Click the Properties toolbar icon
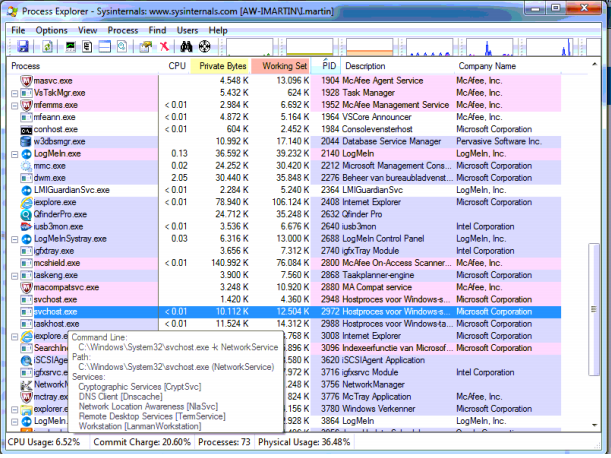Viewport: 611px width, 458px height. click(143, 46)
